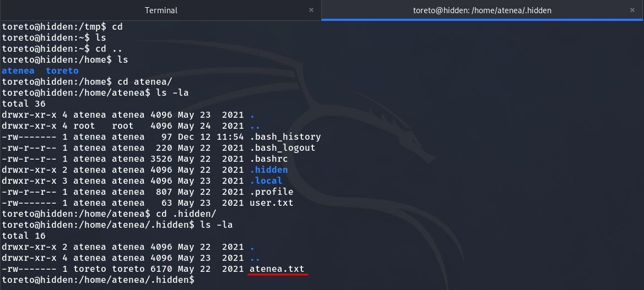
Task: Click the "Dec 12 11:54" timestamp
Action: [210, 136]
